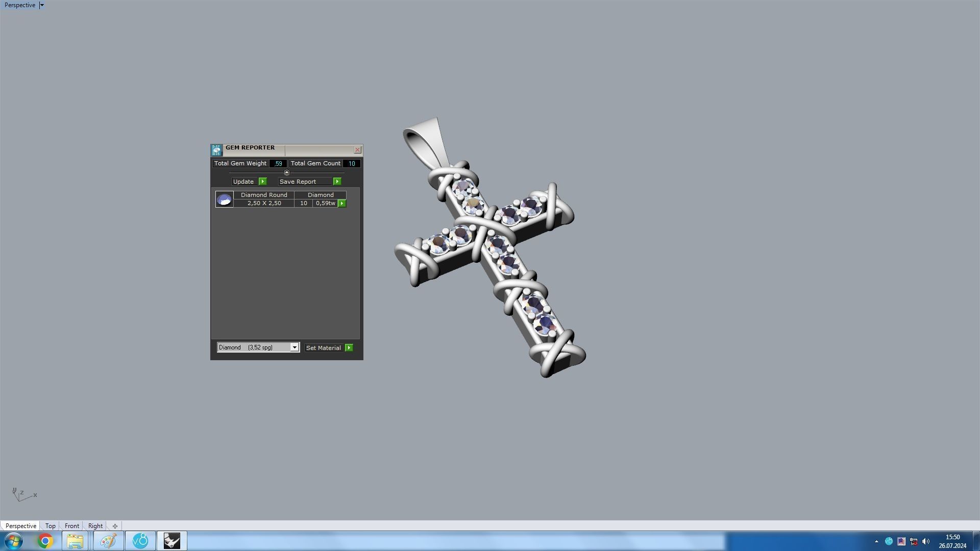Click the Set Material button label
Screen dimensions: 980x551
point(324,348)
